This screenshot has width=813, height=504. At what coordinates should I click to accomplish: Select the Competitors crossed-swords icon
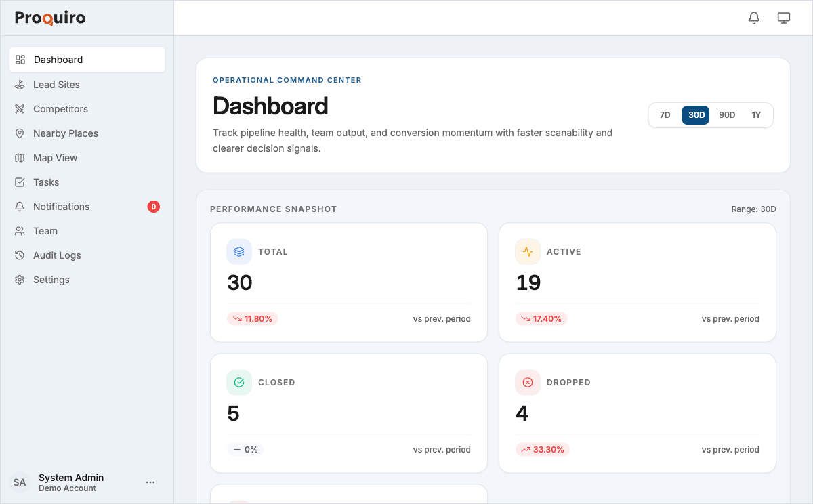pyautogui.click(x=21, y=108)
